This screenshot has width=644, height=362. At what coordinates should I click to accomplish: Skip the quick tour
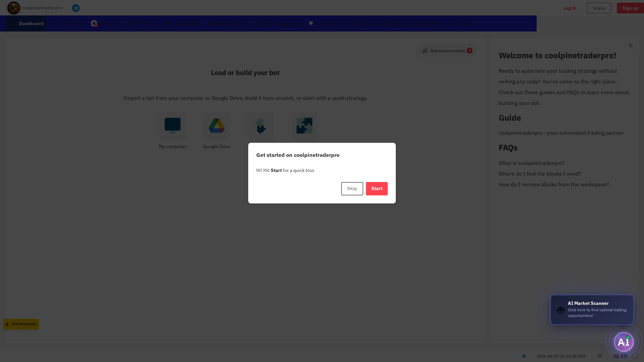[352, 189]
